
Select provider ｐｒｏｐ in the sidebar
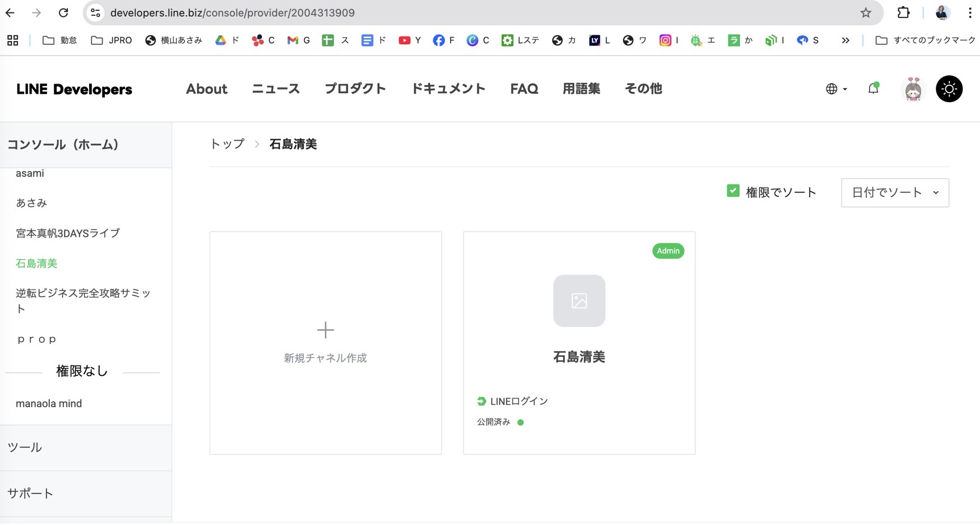pos(36,339)
